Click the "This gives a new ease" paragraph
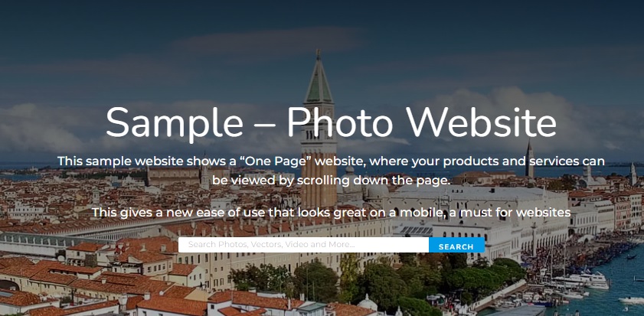This screenshot has width=644, height=316. [x=331, y=213]
